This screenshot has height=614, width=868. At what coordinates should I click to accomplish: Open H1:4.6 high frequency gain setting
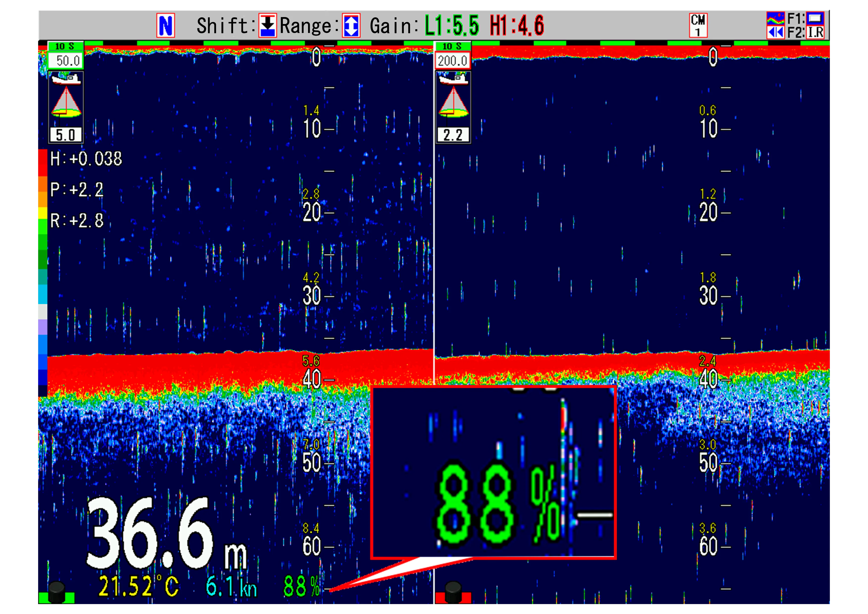(517, 25)
